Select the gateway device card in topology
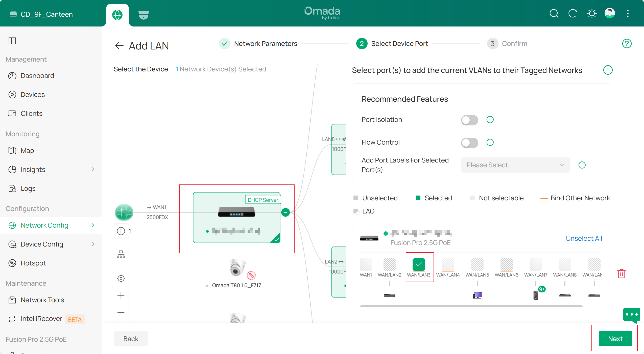 (x=236, y=217)
